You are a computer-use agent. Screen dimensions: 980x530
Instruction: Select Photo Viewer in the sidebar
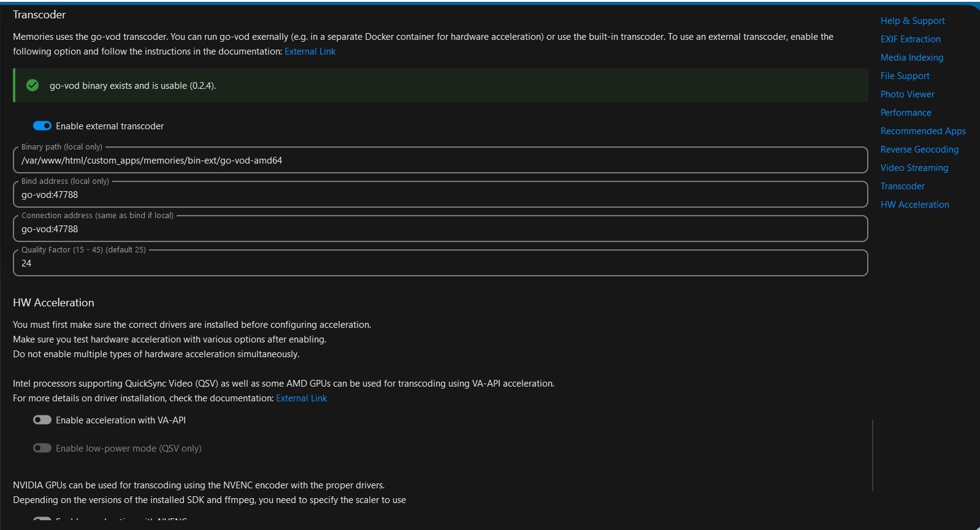tap(907, 94)
